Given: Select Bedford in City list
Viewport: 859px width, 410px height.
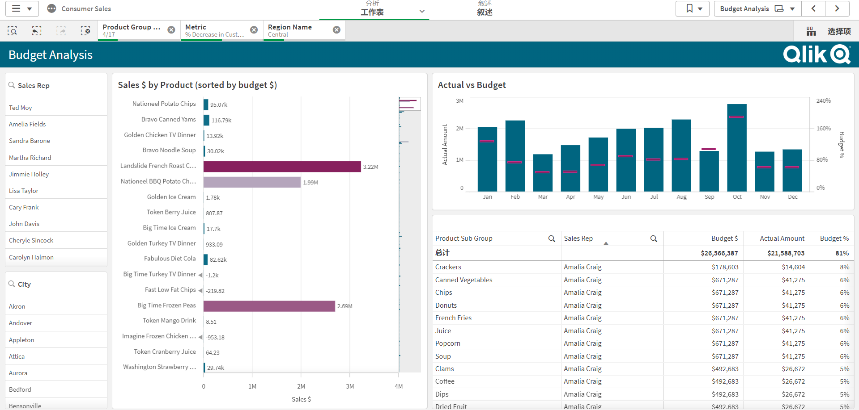Looking at the screenshot, I should [x=56, y=390].
